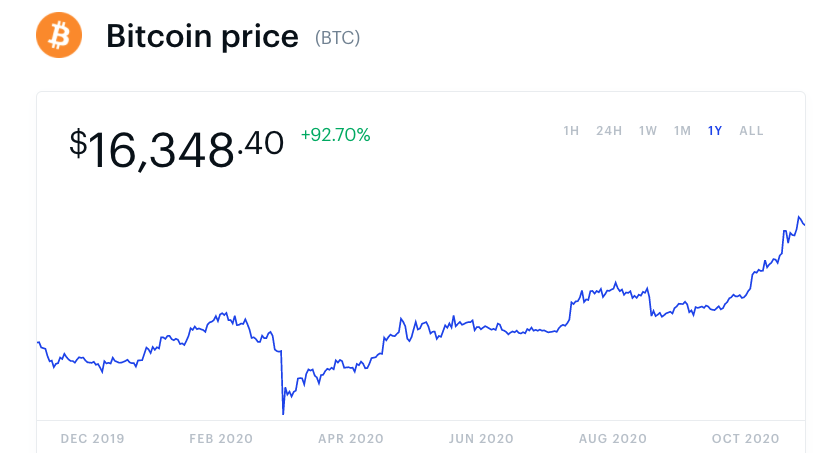Click the March 2020 crash low point

click(x=283, y=414)
